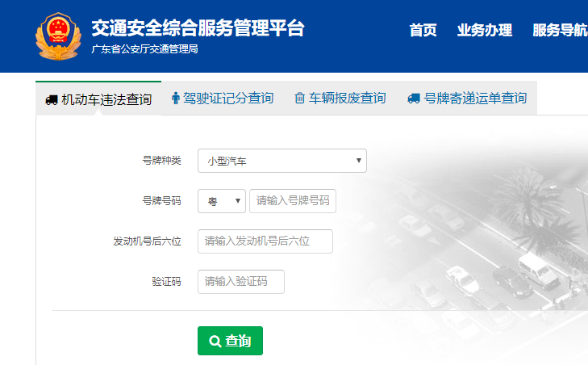Screen dimensions: 588x365
Task: Open 服务导航 navigation menu
Action: click(561, 30)
